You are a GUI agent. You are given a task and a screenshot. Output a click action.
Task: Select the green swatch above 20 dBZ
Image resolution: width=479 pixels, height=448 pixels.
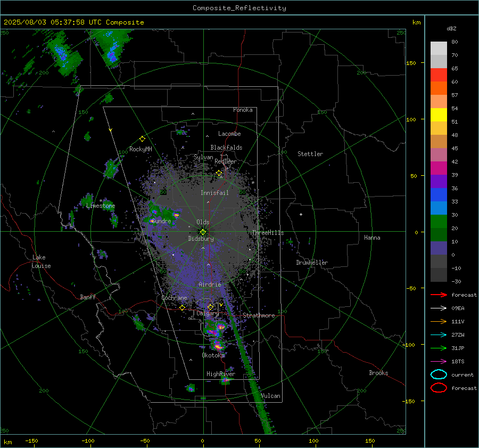[x=439, y=221]
